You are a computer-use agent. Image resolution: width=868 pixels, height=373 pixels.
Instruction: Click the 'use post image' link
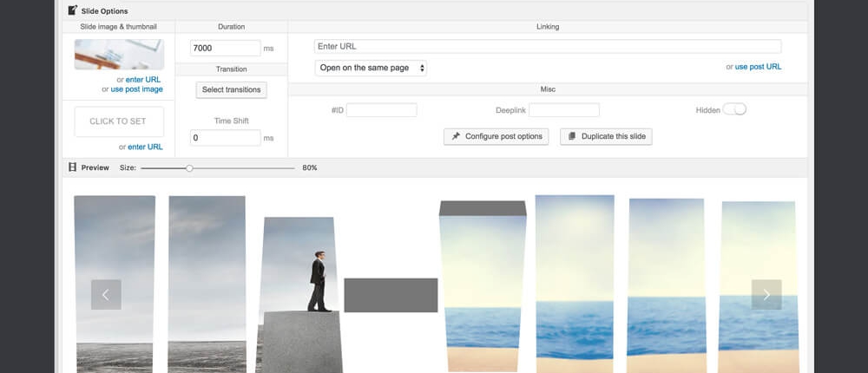coord(136,89)
